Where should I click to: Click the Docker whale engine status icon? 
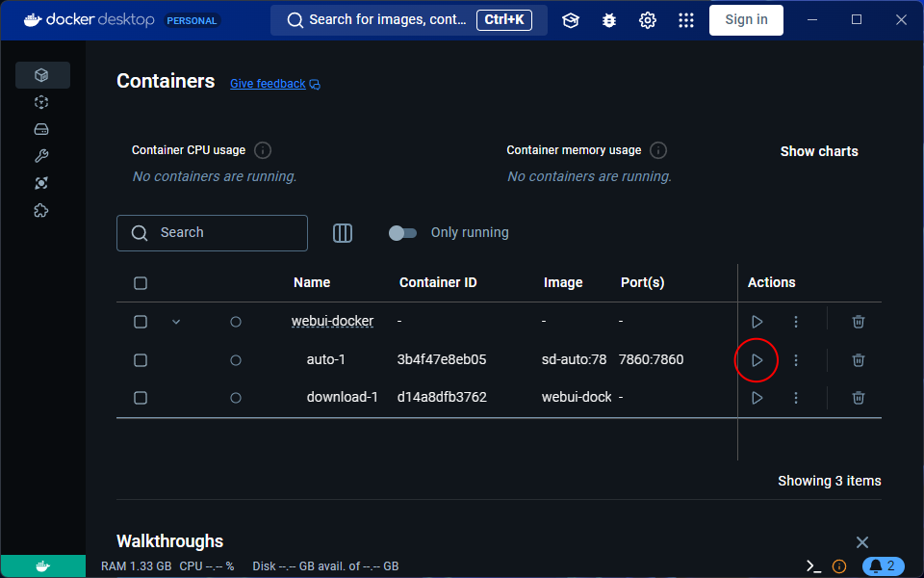tap(43, 566)
